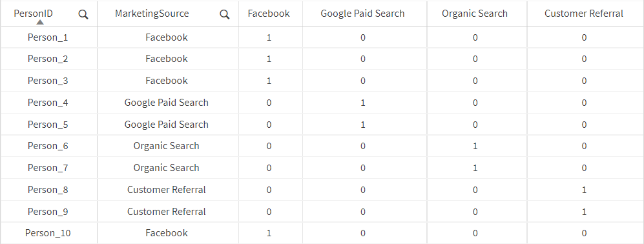This screenshot has height=244, width=644.
Task: Select Facebook source in Person_2 row
Action: [167, 59]
